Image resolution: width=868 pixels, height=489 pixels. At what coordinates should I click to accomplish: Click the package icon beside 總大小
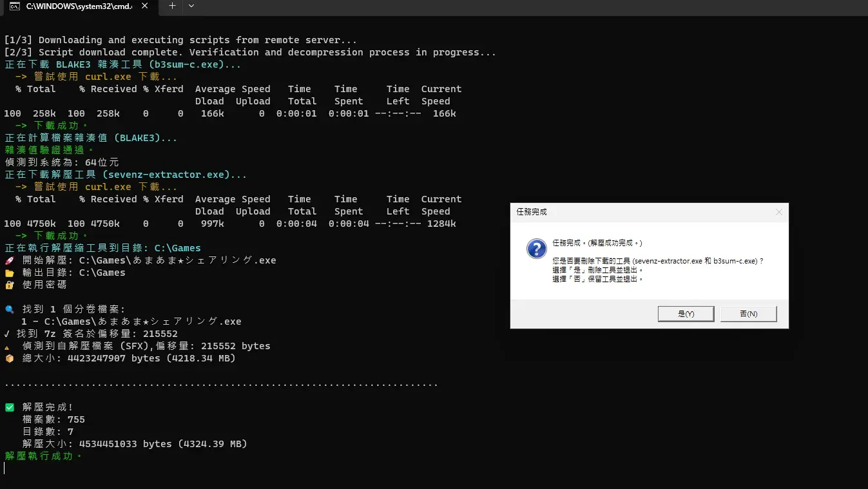pos(9,358)
